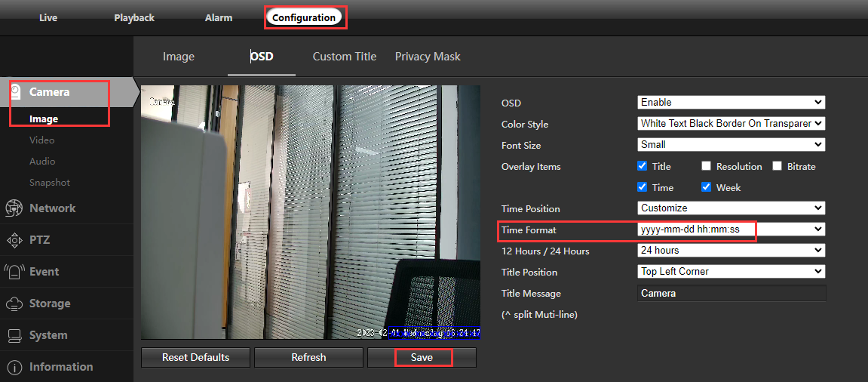Click the System monitor icon

pyautogui.click(x=14, y=335)
